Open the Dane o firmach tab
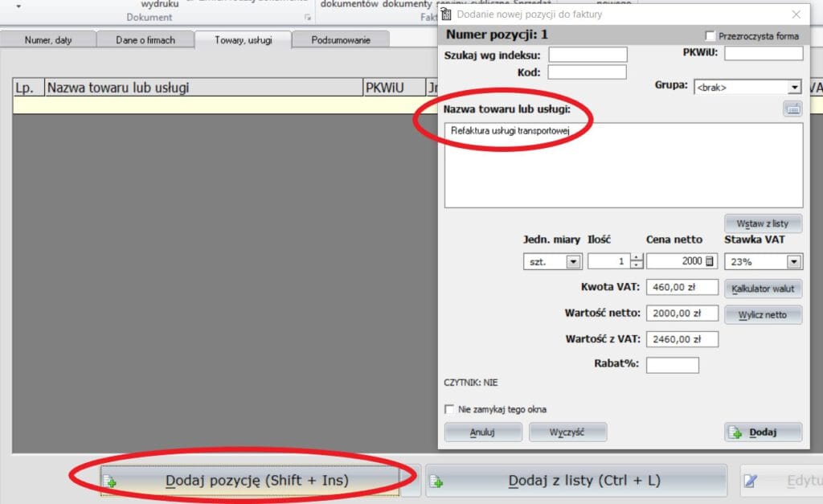Image resolution: width=823 pixels, height=504 pixels. coord(145,40)
